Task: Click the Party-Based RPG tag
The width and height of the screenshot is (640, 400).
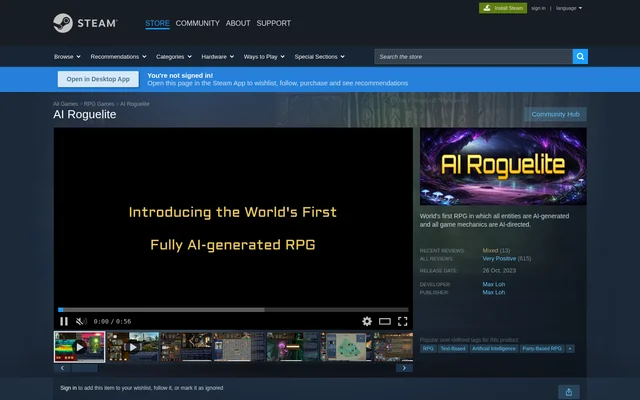Action: click(x=542, y=349)
